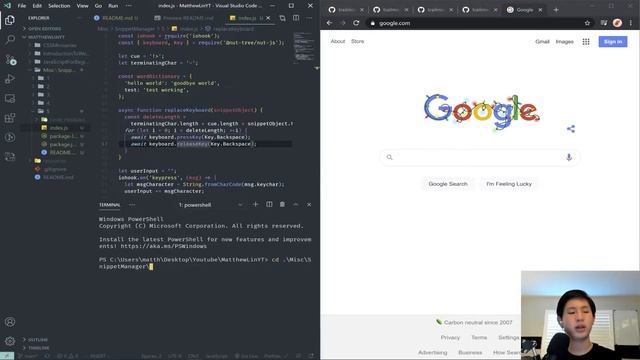Select index.js in the file explorer
Image resolution: width=640 pixels, height=360 pixels.
click(x=59, y=128)
